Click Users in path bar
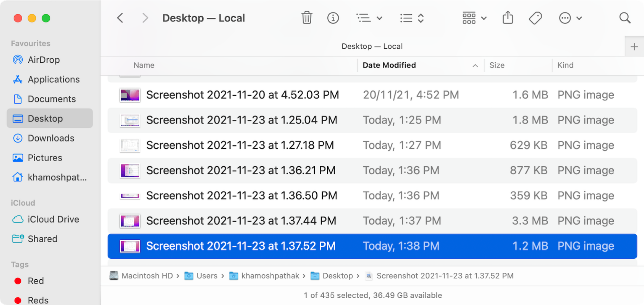The width and height of the screenshot is (644, 305). pyautogui.click(x=201, y=276)
